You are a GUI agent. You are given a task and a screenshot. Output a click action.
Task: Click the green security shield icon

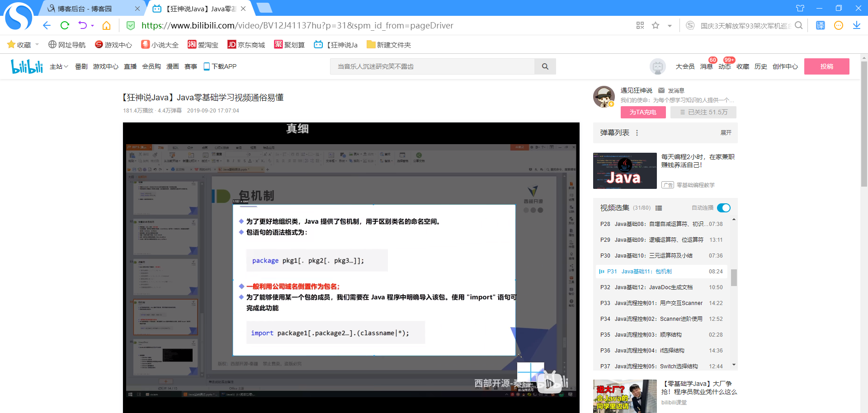(x=131, y=25)
